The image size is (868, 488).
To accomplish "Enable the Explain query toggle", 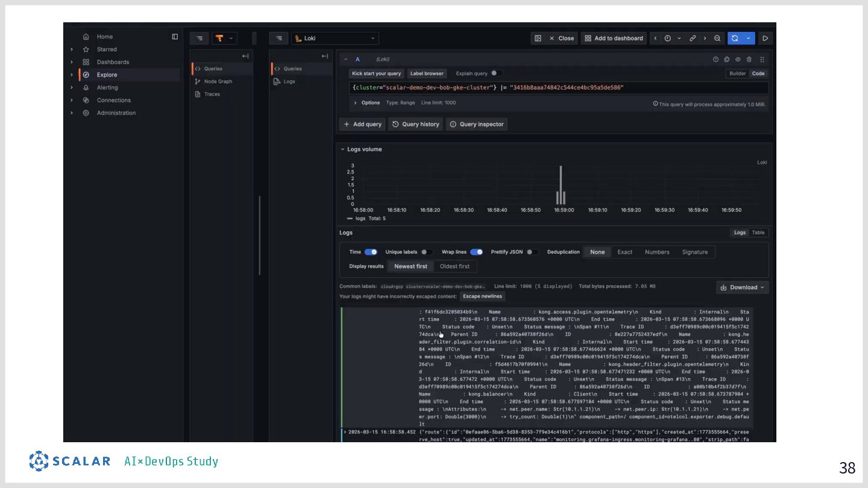I will [495, 74].
